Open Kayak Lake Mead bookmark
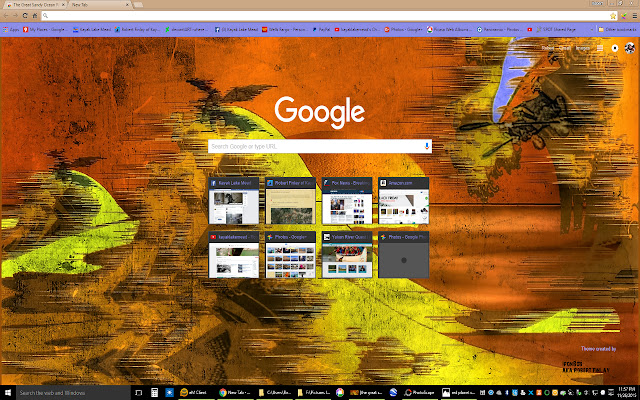Screen dimensions: 640x400 (91, 29)
